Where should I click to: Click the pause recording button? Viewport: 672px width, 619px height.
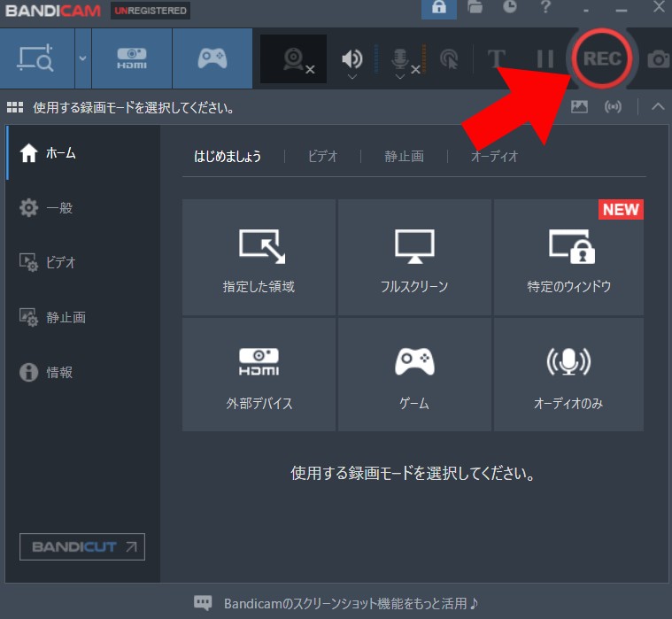tap(545, 58)
